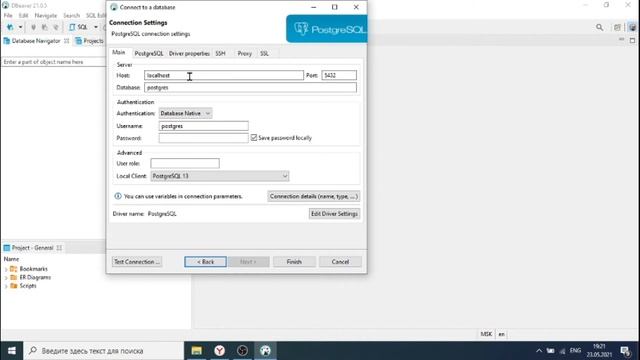
Task: Select the ER Diagrams folder
Action: point(31,278)
